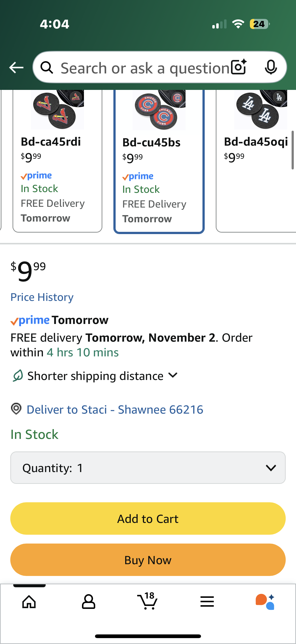
Task: Click the Add to Cart button
Action: click(148, 519)
